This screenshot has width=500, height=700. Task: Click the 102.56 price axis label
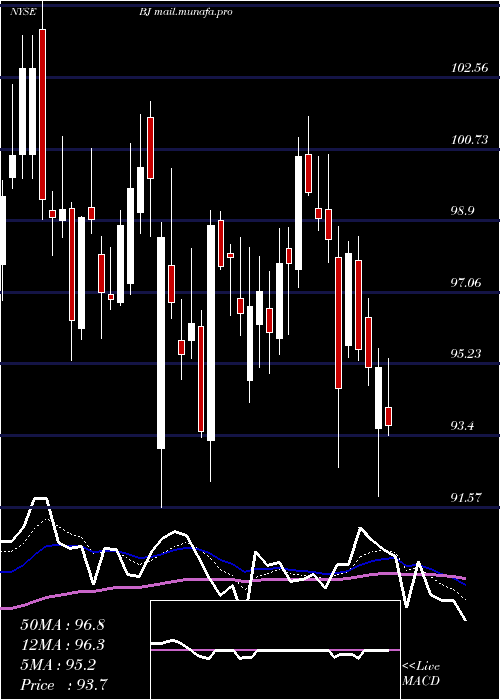[469, 68]
